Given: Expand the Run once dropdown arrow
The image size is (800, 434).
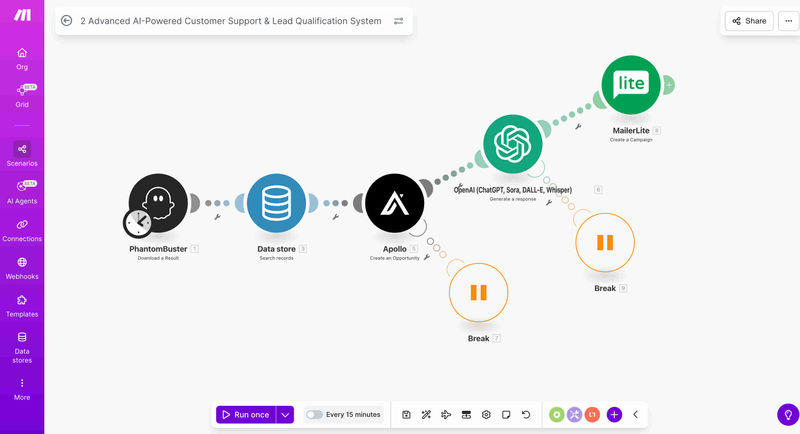Looking at the screenshot, I should [285, 415].
